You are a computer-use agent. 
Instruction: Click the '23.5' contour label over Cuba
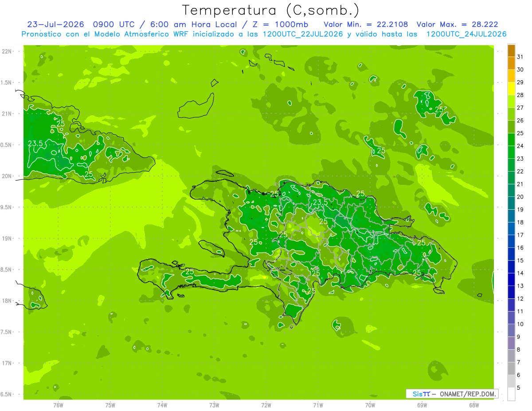coord(35,143)
